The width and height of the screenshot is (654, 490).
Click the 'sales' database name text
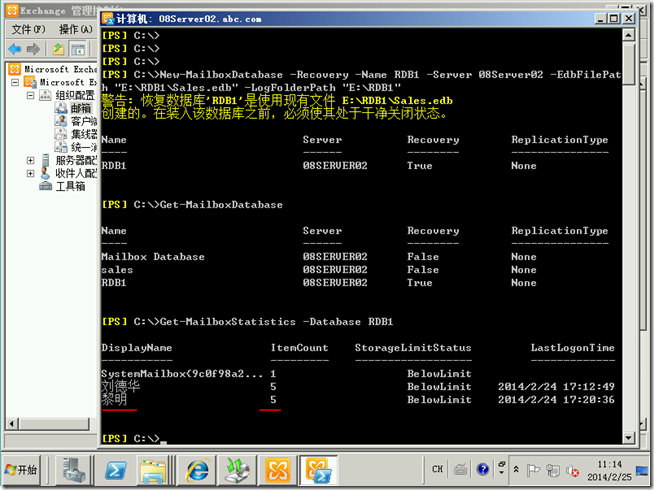(x=117, y=270)
